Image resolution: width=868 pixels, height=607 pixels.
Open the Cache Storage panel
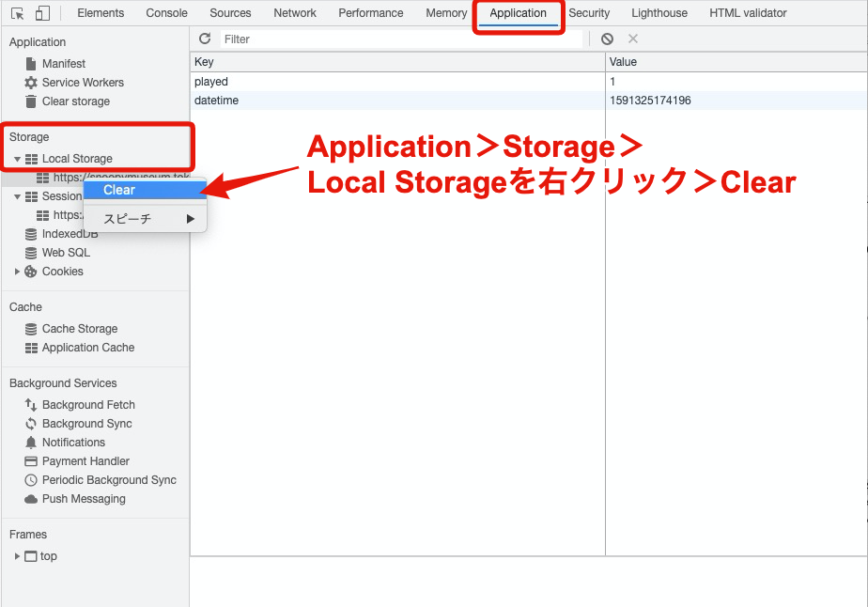(x=79, y=328)
